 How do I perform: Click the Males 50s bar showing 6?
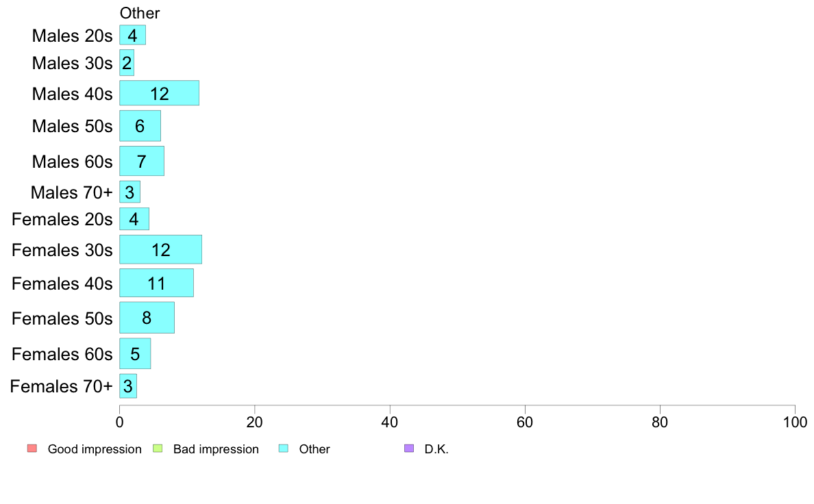140,126
